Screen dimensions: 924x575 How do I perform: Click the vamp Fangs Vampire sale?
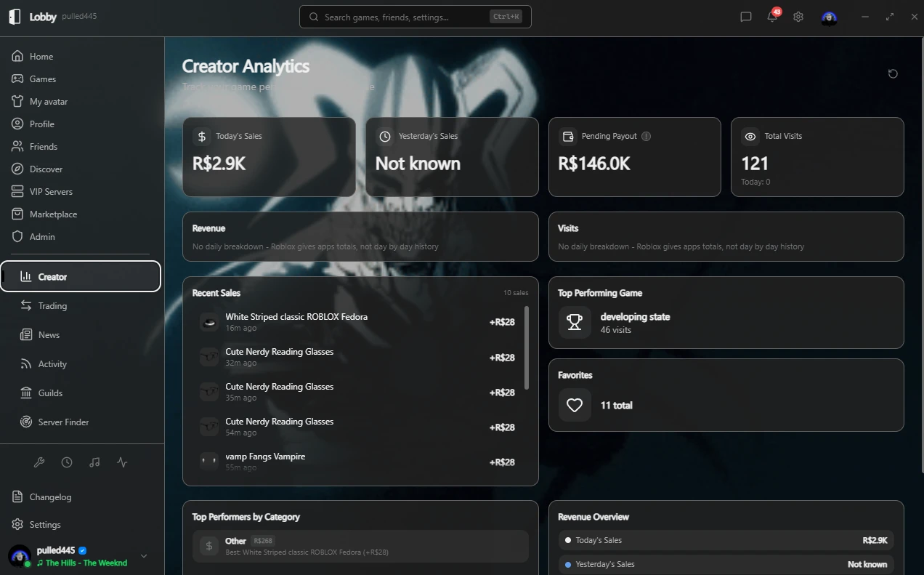[x=357, y=462]
